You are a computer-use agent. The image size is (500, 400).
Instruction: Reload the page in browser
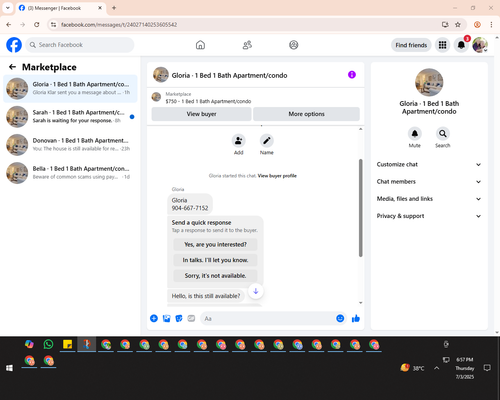37,25
